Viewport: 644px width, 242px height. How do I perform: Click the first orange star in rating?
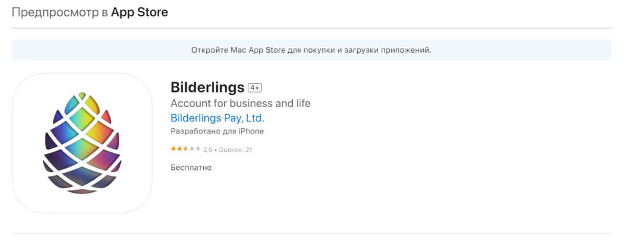click(173, 149)
